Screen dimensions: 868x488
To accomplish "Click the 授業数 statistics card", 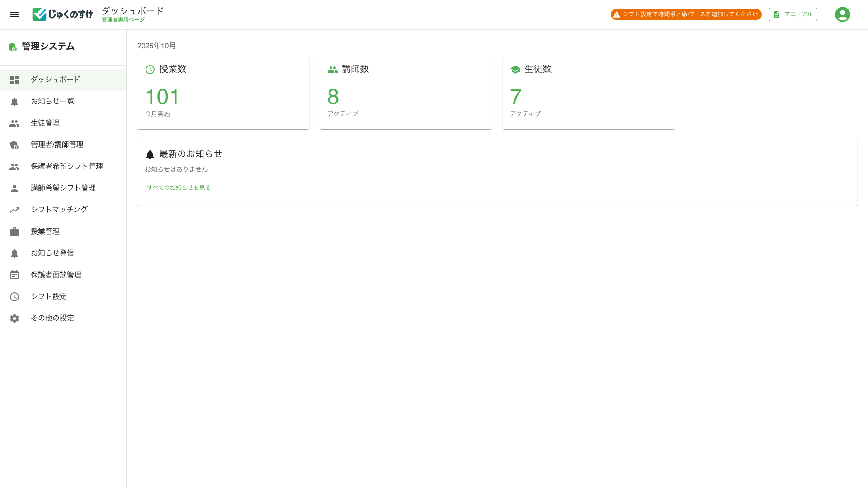I will (223, 92).
